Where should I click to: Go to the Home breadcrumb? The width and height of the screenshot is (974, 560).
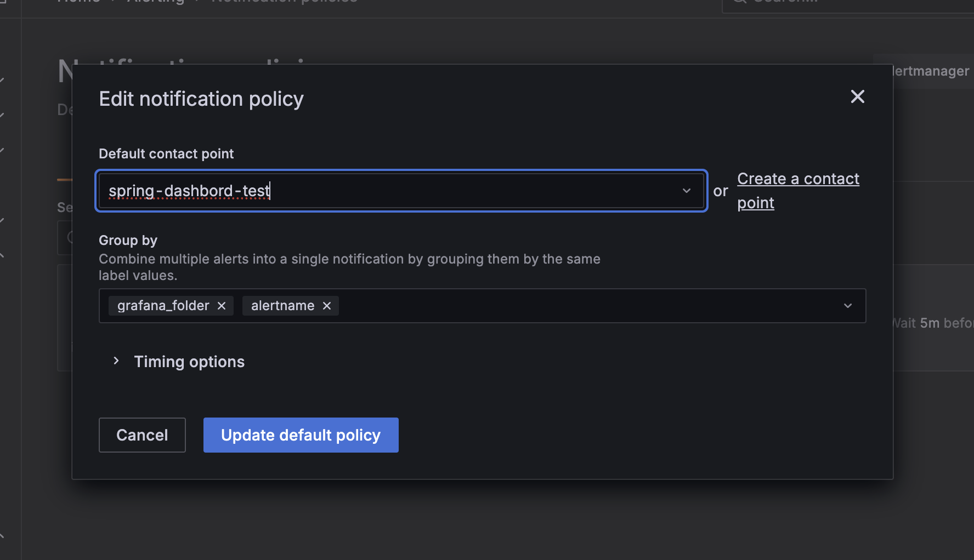(78, 2)
